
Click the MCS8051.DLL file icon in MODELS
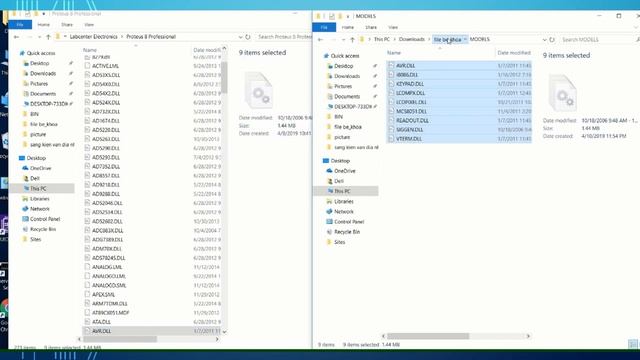click(x=391, y=111)
